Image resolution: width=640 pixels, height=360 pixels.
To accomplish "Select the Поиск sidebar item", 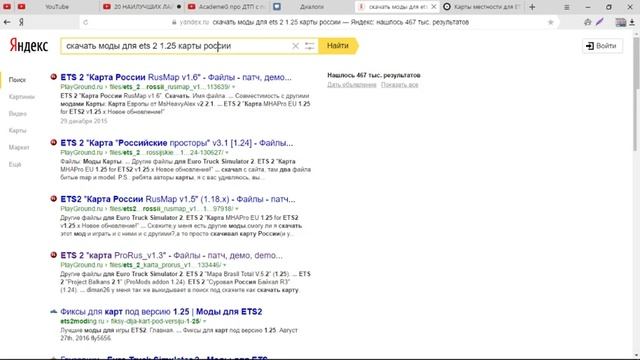I will pyautogui.click(x=17, y=80).
